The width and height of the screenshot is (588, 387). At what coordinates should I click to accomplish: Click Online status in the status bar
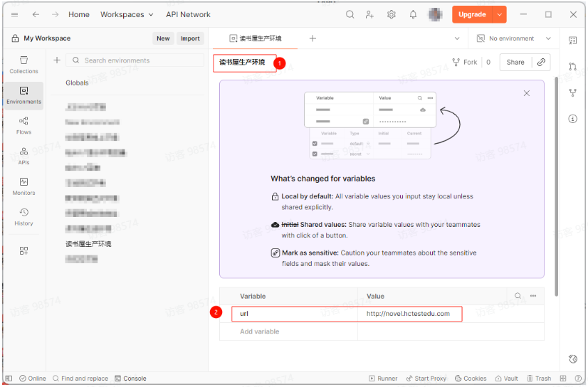(x=33, y=378)
